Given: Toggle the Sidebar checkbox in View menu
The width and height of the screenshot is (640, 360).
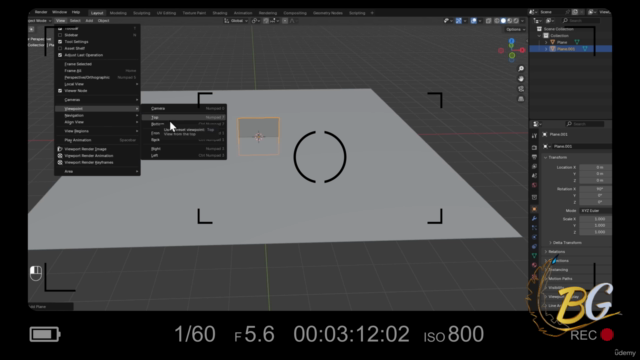Looking at the screenshot, I should click(60, 35).
